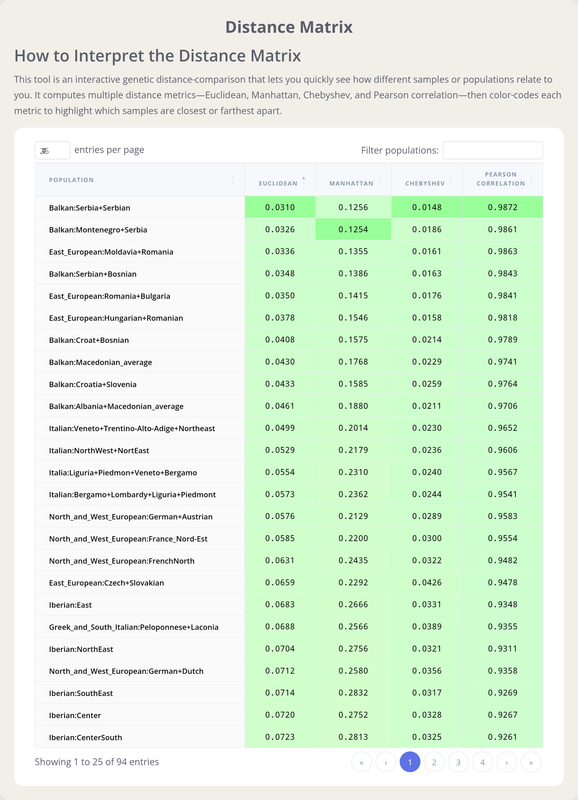Sort table by Population column
578x800 pixels.
(x=140, y=180)
